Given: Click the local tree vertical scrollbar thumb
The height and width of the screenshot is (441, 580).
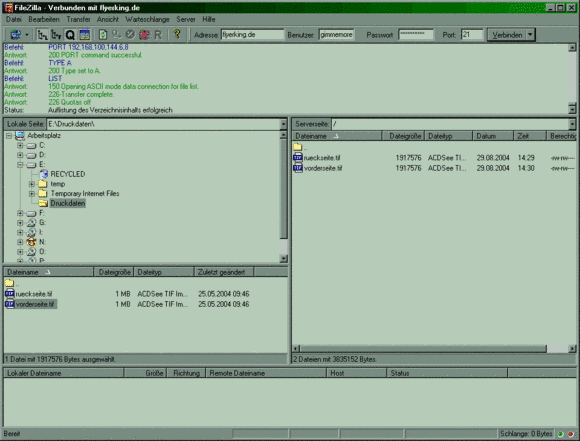Looking at the screenshot, I should tap(284, 189).
